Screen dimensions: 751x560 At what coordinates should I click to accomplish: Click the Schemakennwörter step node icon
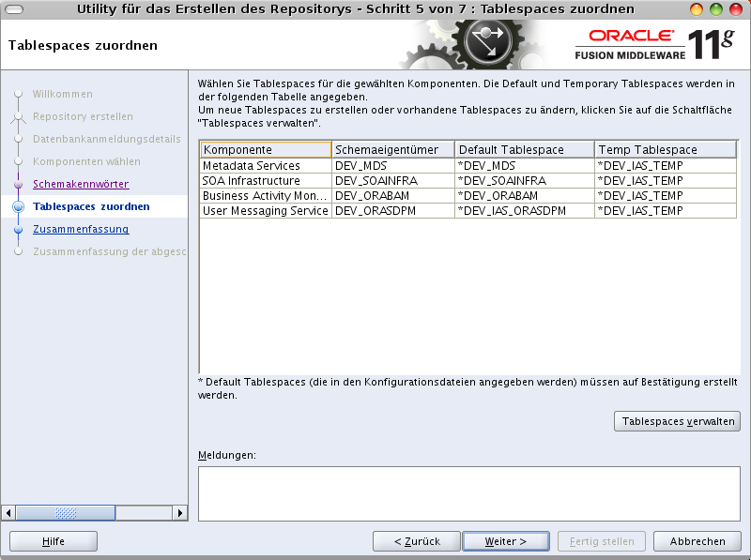pos(19,184)
